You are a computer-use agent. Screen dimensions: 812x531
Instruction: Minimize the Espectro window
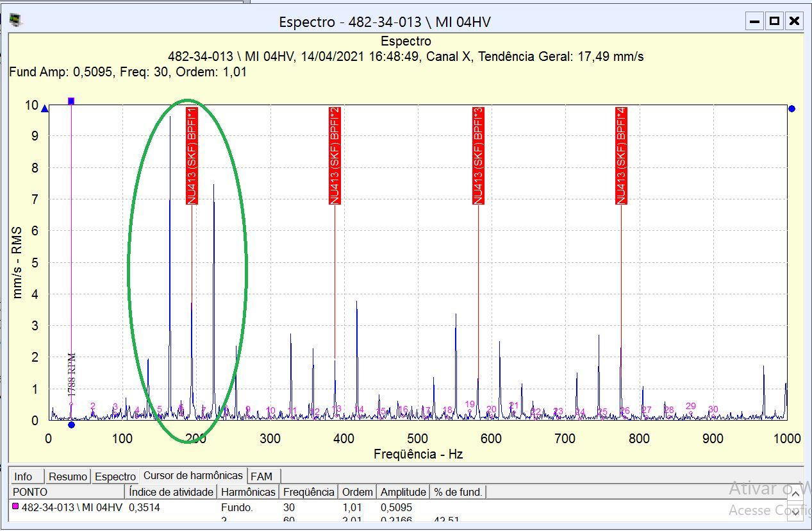[755, 21]
